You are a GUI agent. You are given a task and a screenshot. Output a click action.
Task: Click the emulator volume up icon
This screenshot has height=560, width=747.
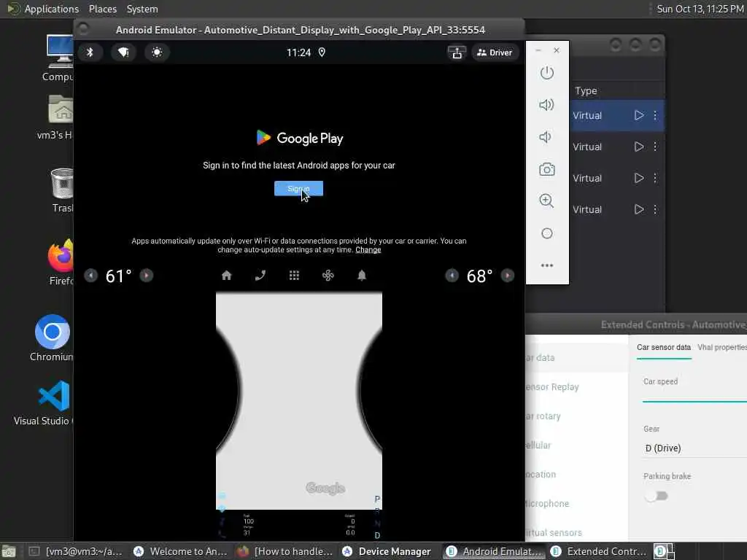coord(547,105)
